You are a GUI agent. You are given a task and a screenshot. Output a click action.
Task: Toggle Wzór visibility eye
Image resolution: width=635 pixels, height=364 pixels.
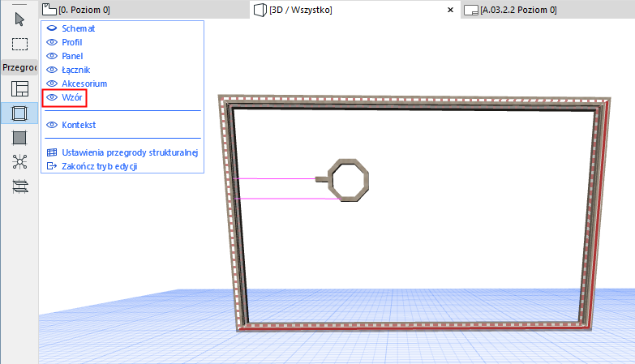[52, 97]
